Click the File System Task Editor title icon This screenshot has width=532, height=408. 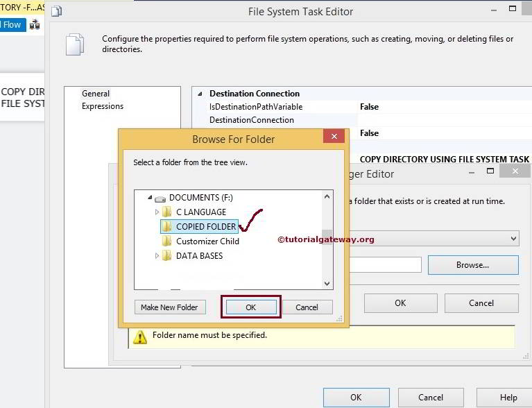pos(56,12)
